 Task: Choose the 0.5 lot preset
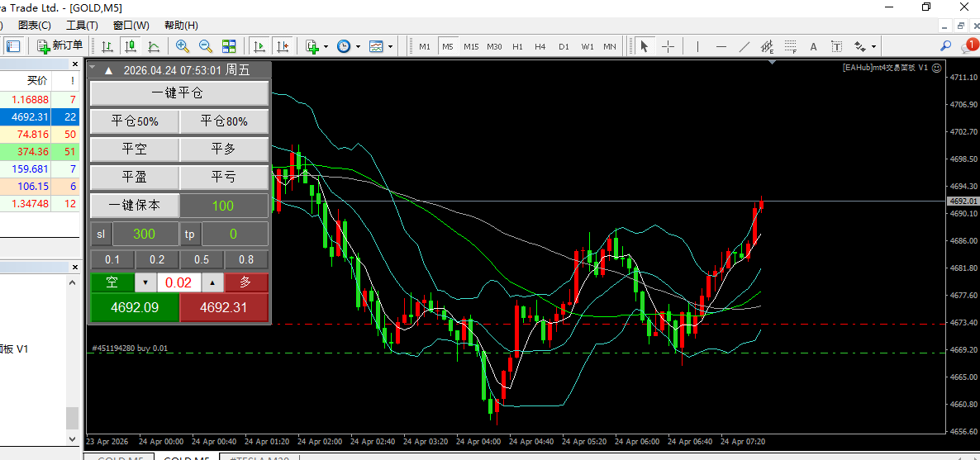click(202, 260)
